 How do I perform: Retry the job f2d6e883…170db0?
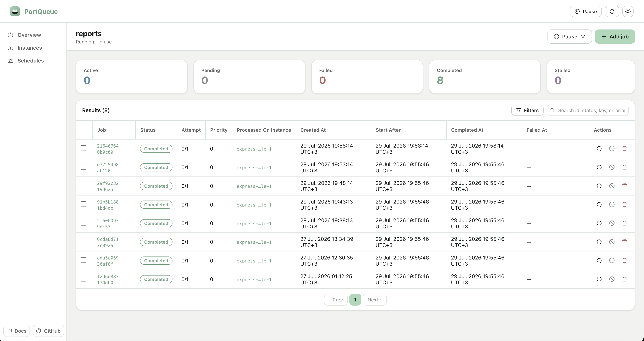tap(599, 279)
